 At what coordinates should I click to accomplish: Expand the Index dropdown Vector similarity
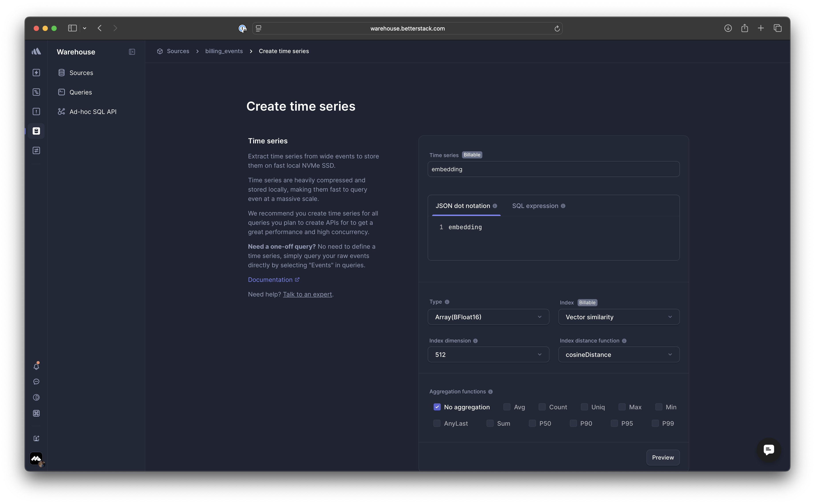(619, 317)
